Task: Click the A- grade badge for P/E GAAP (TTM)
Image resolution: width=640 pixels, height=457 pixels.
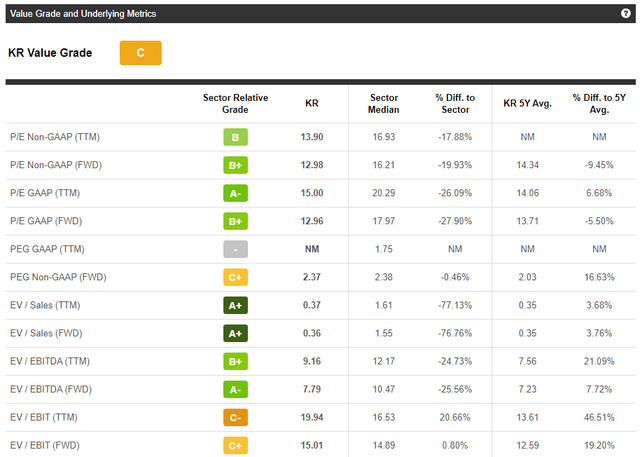Action: pos(235,193)
